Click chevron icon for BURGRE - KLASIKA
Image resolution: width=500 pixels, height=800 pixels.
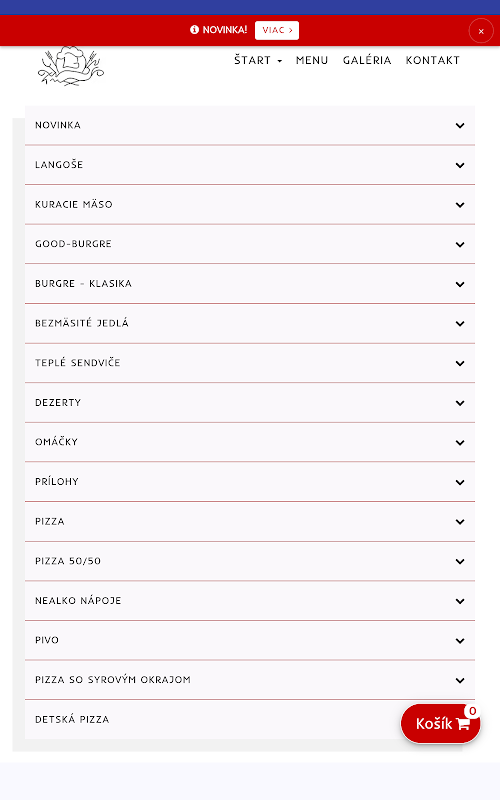pos(460,284)
